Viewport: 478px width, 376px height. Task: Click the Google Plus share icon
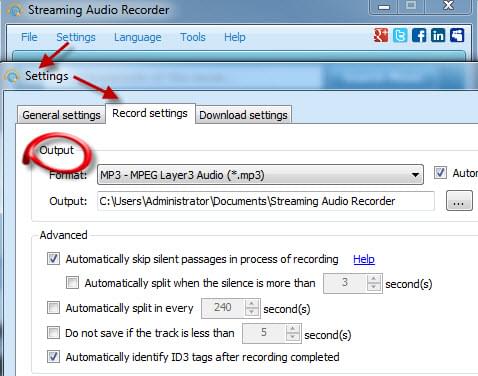381,35
